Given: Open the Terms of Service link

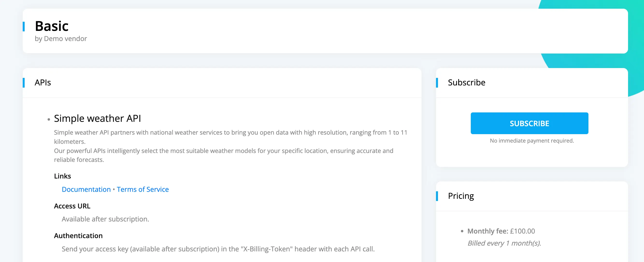Looking at the screenshot, I should (x=143, y=189).
